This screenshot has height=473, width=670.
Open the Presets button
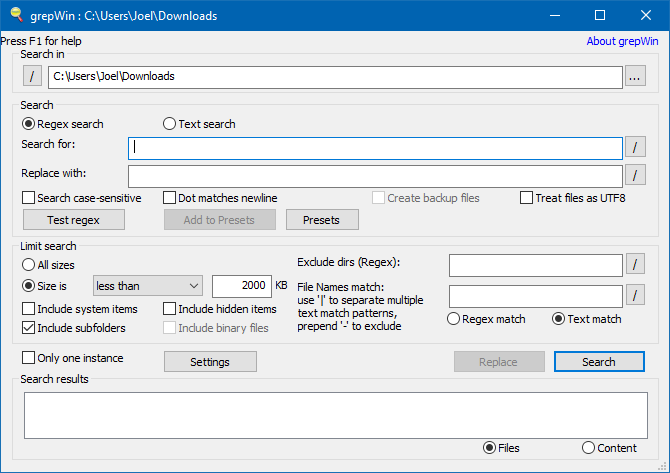coord(322,220)
